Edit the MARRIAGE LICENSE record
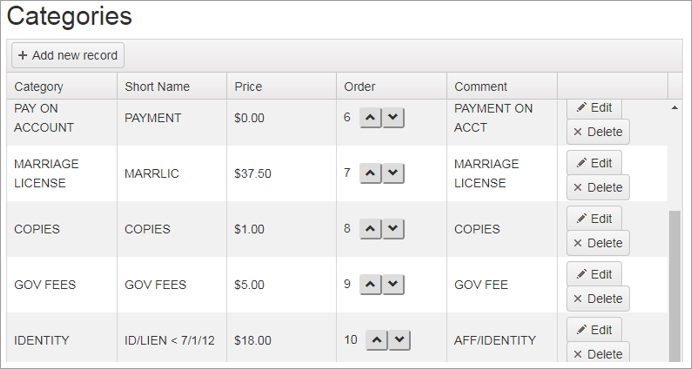 tap(594, 163)
